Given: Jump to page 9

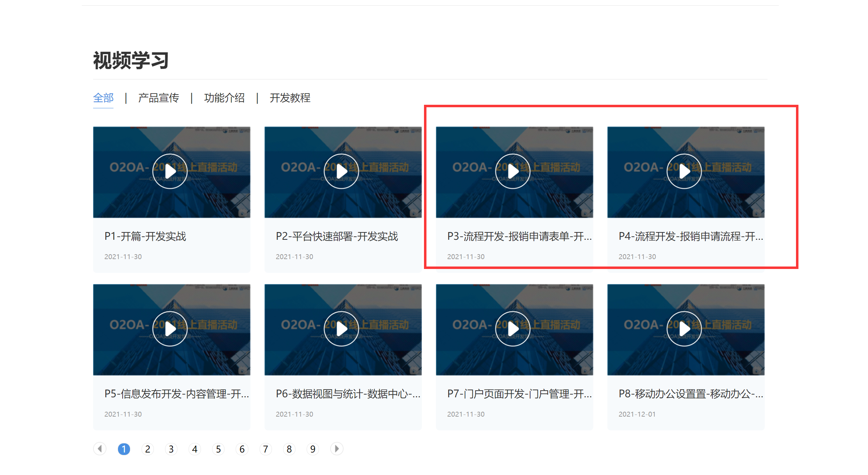Looking at the screenshot, I should 313,449.
